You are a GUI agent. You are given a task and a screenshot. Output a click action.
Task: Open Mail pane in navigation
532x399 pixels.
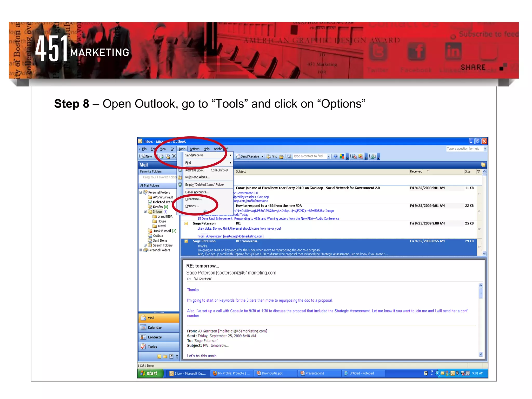(x=159, y=318)
